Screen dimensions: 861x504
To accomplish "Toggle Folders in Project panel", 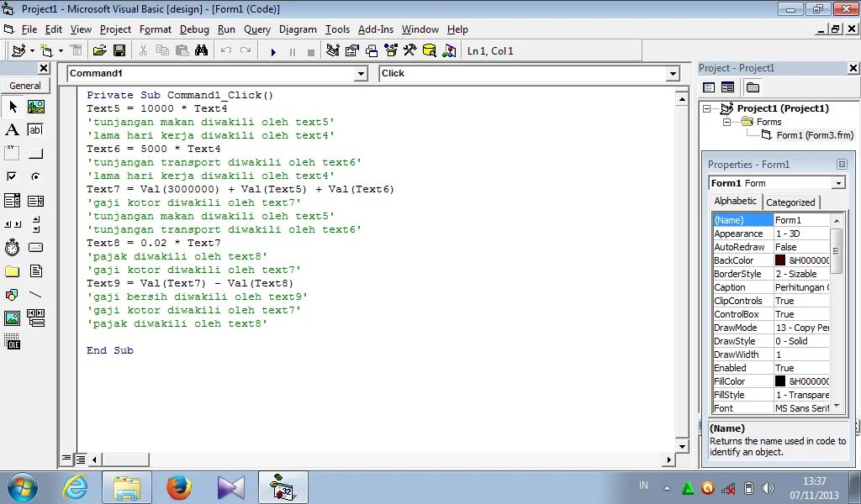I will point(753,87).
